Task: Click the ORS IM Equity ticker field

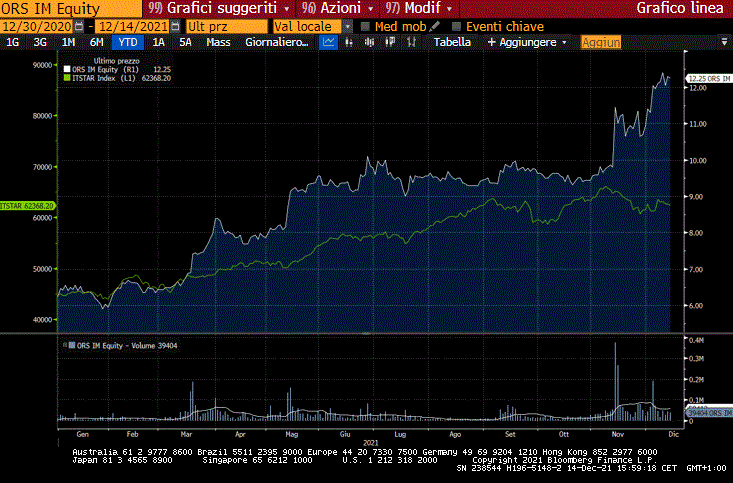Action: pyautogui.click(x=71, y=8)
